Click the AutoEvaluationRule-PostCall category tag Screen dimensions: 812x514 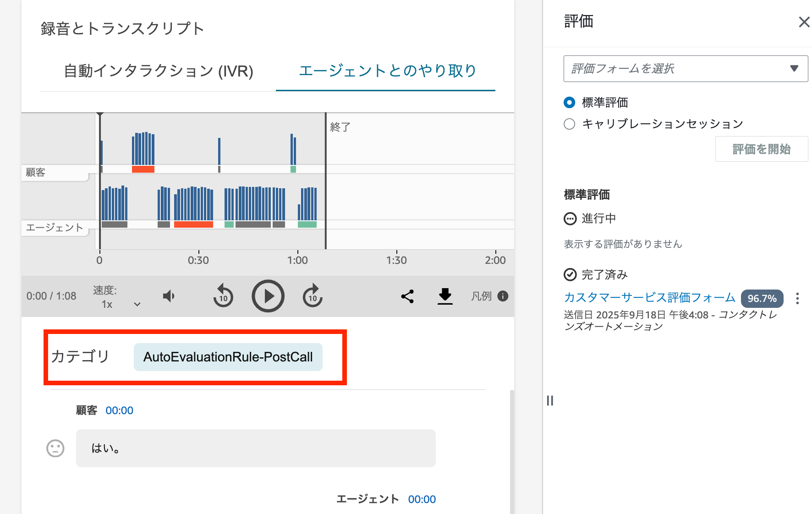228,357
